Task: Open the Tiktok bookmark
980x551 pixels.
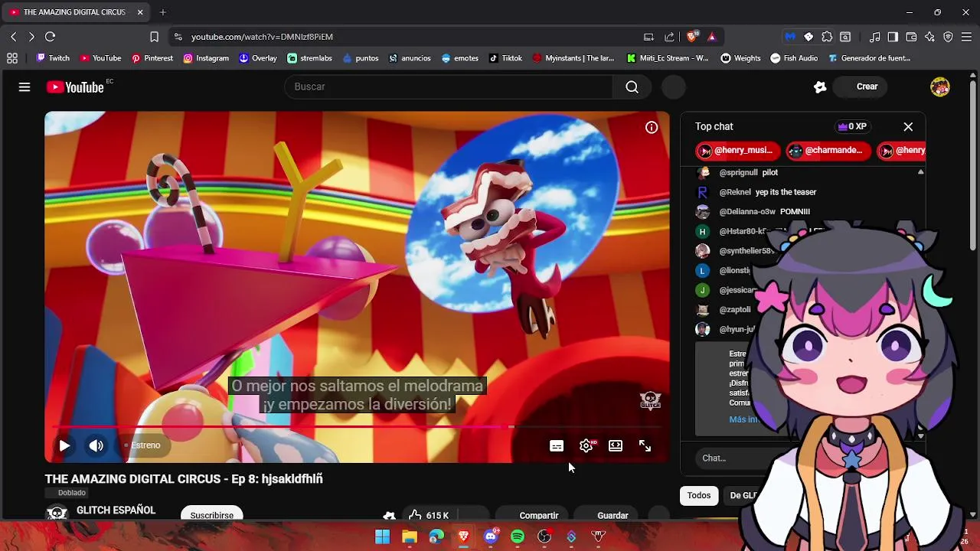Action: (505, 58)
